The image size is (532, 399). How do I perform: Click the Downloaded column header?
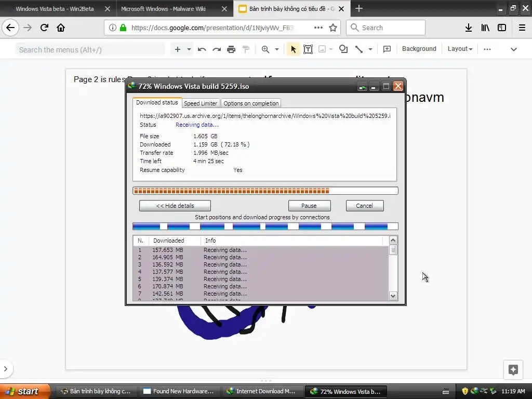click(x=175, y=241)
